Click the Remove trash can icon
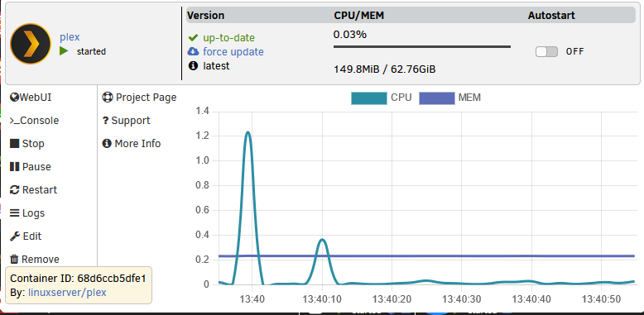 pyautogui.click(x=14, y=260)
